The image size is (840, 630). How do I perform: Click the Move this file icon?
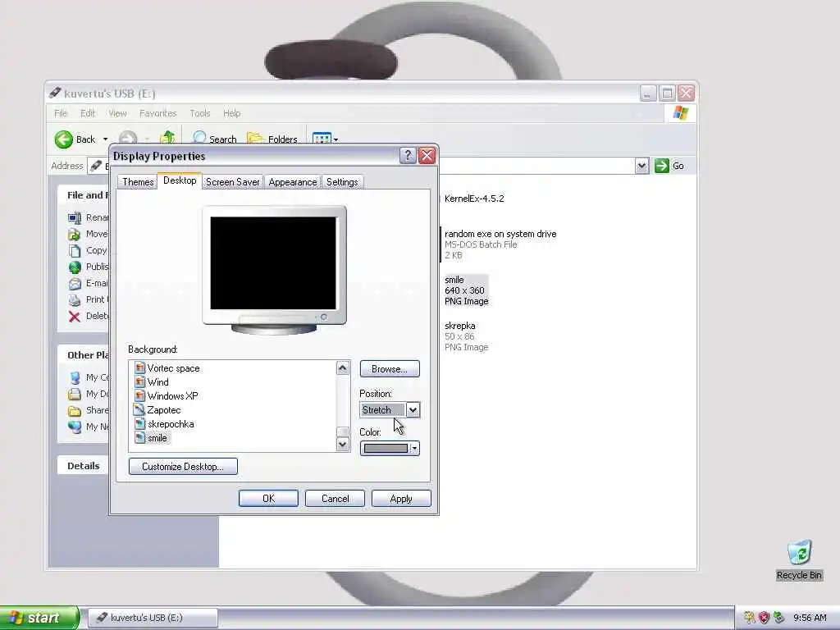(x=75, y=234)
